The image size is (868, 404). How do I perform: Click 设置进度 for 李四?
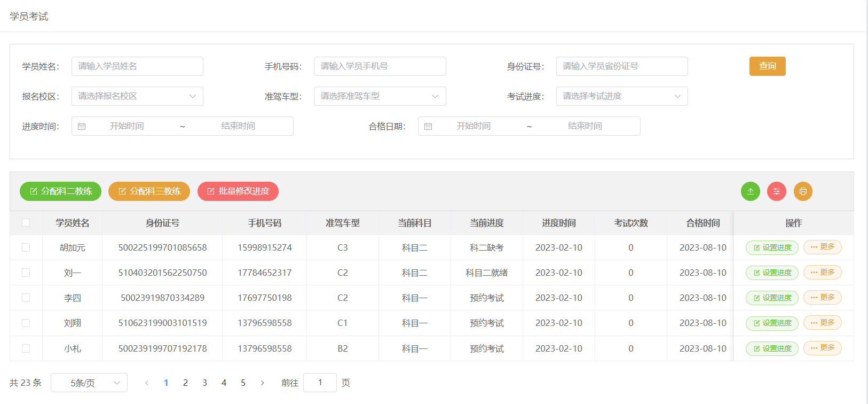tap(772, 298)
